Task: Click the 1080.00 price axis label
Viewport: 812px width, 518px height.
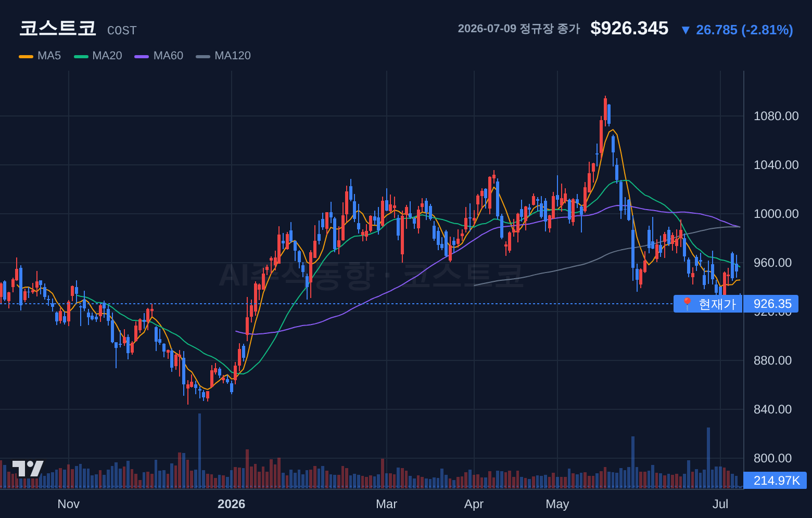Action: [776, 116]
